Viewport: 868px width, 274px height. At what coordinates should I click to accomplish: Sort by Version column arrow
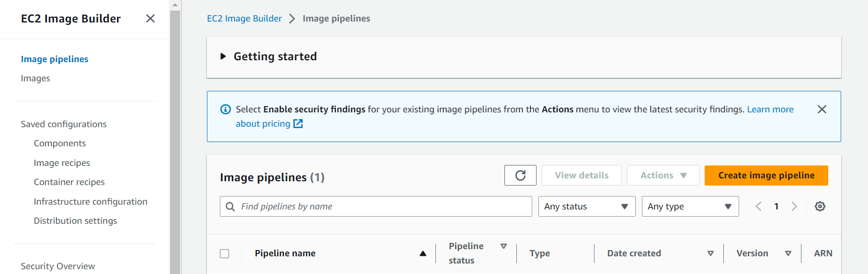[x=788, y=253]
